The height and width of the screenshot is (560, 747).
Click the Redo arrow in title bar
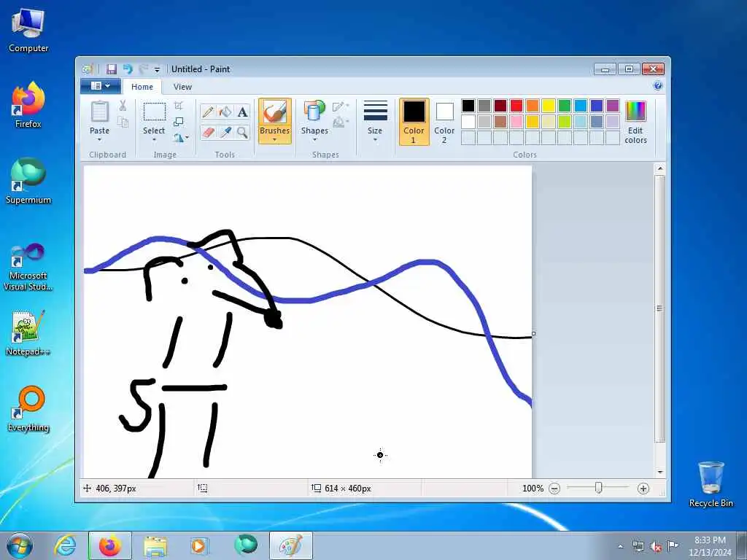click(144, 69)
